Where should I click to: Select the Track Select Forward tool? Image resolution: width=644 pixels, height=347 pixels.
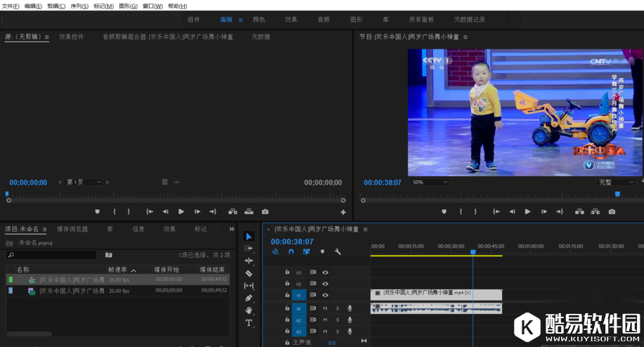point(249,248)
